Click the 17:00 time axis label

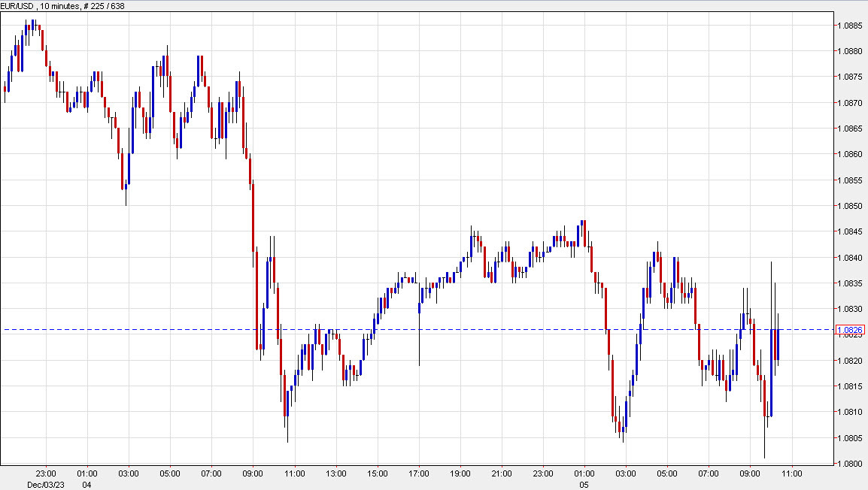tap(419, 473)
